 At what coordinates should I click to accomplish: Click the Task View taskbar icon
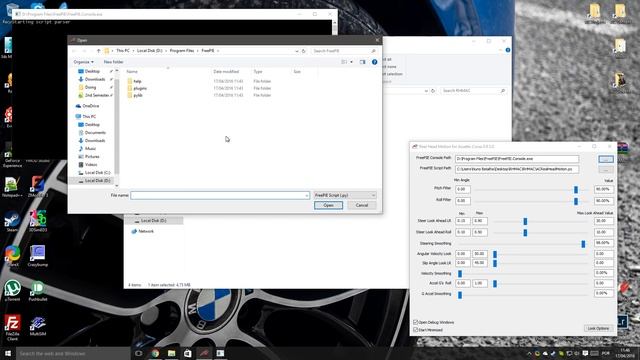138,353
